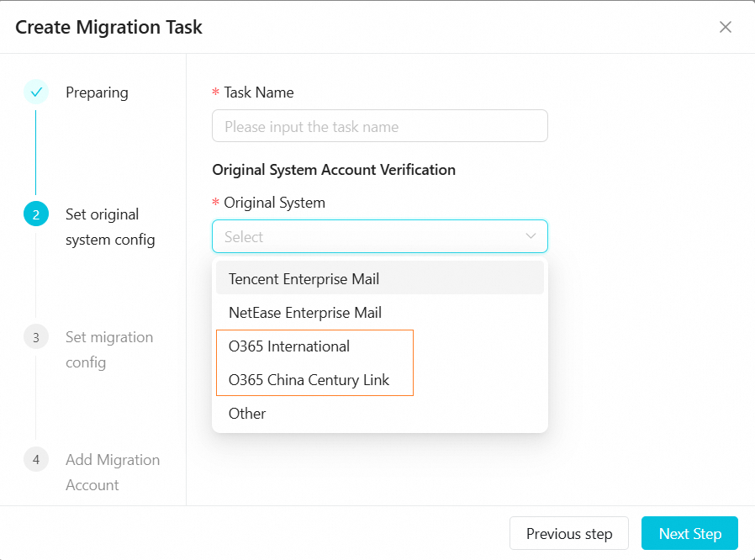755x560 pixels.
Task: Go to Add Migration Account step
Action: (x=113, y=473)
